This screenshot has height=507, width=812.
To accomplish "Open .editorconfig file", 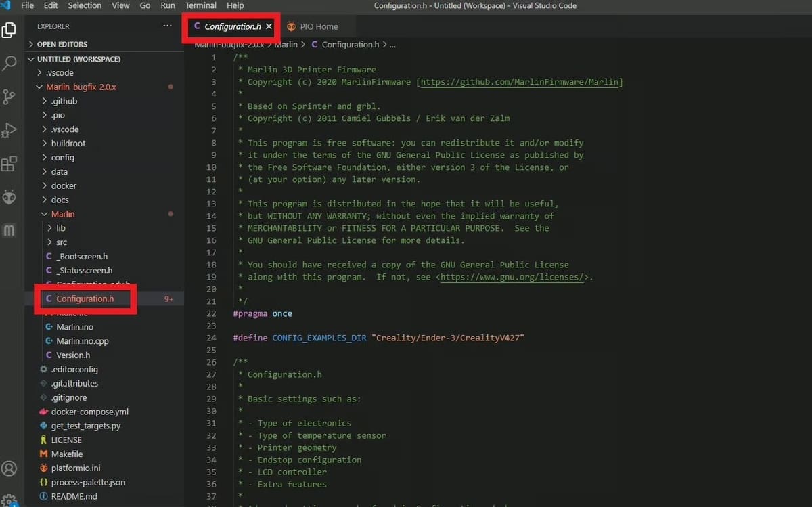I will click(74, 370).
